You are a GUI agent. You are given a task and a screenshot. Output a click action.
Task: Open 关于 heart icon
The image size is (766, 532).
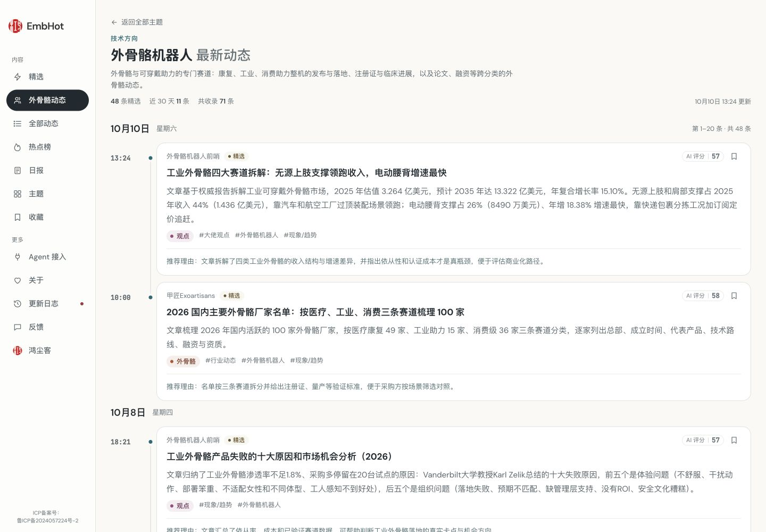(18, 280)
